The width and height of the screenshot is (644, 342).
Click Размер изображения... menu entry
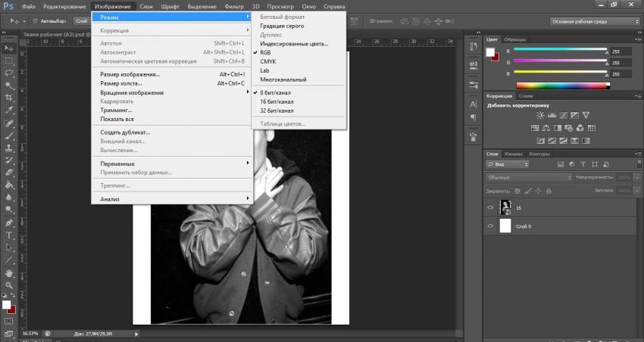click(130, 74)
